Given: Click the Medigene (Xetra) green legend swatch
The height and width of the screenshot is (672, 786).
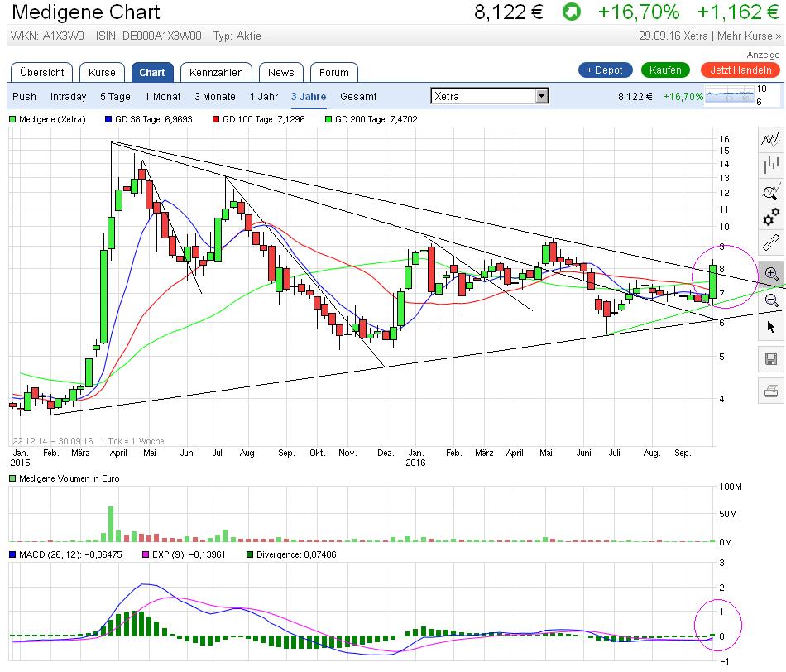Looking at the screenshot, I should tap(12, 119).
